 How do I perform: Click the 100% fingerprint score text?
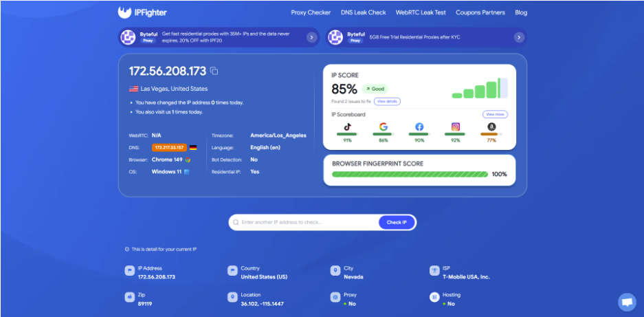500,175
